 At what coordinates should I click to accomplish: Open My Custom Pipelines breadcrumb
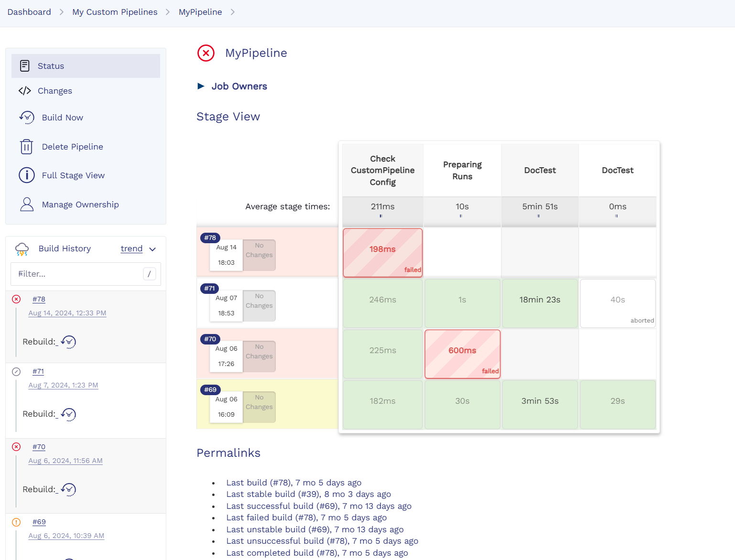(115, 12)
